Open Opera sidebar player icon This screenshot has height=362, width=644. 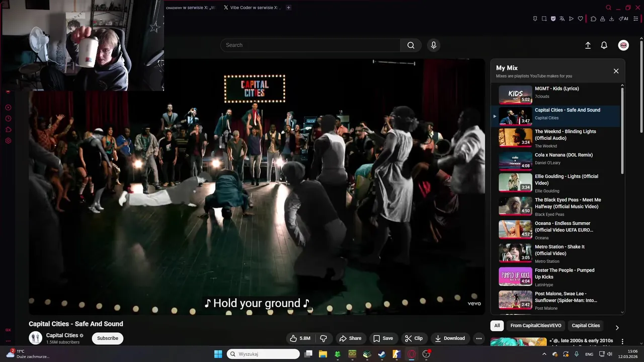coord(8,108)
